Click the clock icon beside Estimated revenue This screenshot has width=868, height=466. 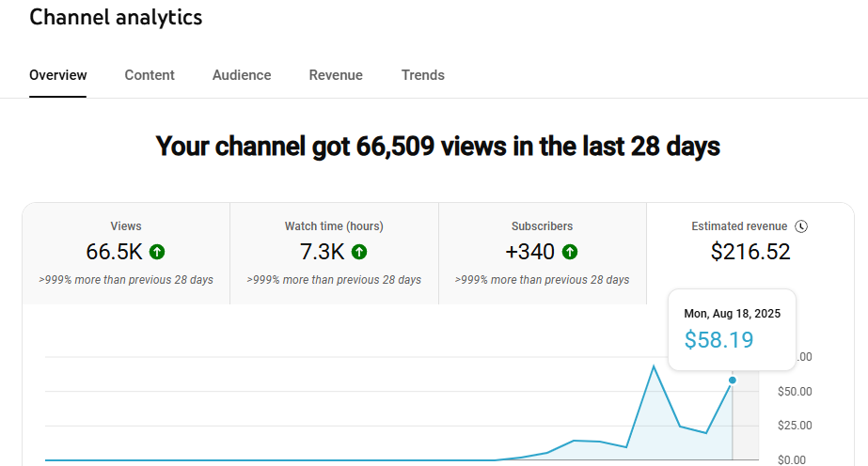click(801, 226)
